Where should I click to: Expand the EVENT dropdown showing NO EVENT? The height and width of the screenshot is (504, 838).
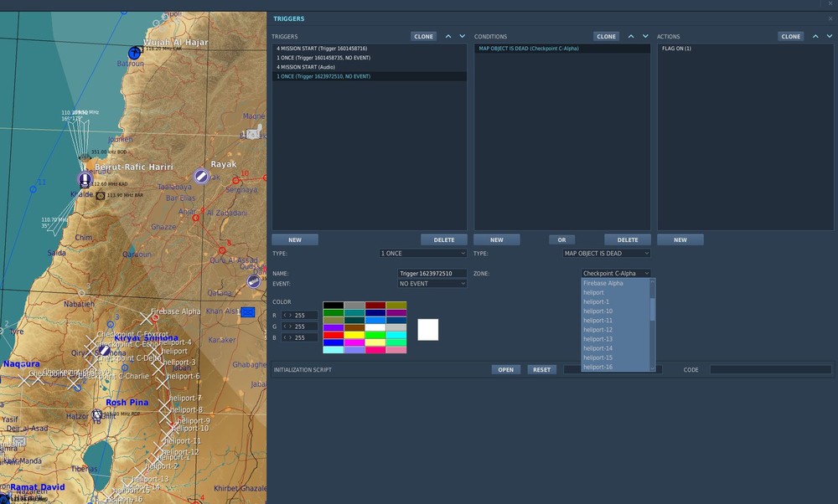432,284
